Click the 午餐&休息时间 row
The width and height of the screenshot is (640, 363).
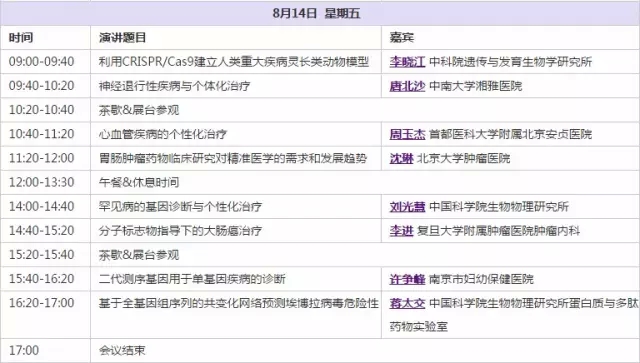pos(320,182)
